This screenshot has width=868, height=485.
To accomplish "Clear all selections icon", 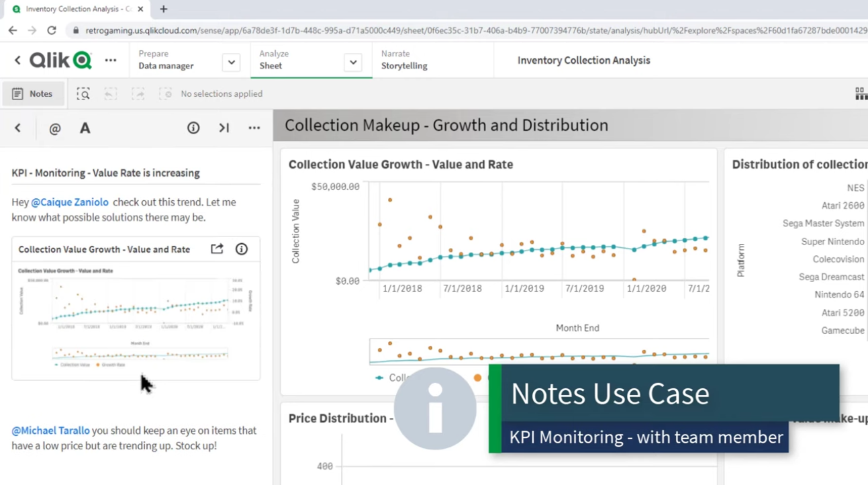I will (x=165, y=94).
